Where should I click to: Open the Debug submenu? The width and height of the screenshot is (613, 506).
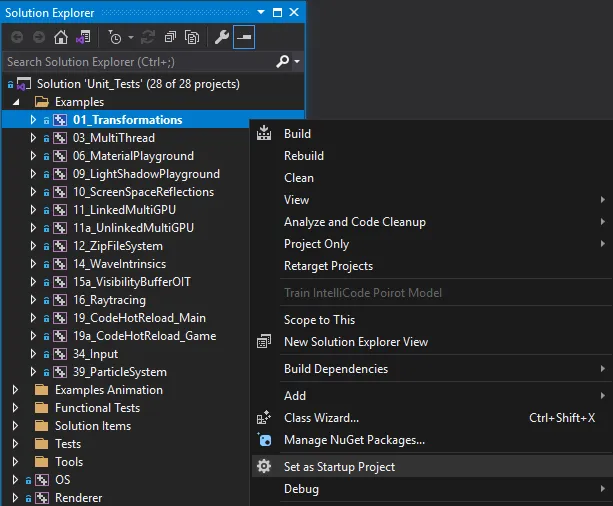tap(301, 489)
